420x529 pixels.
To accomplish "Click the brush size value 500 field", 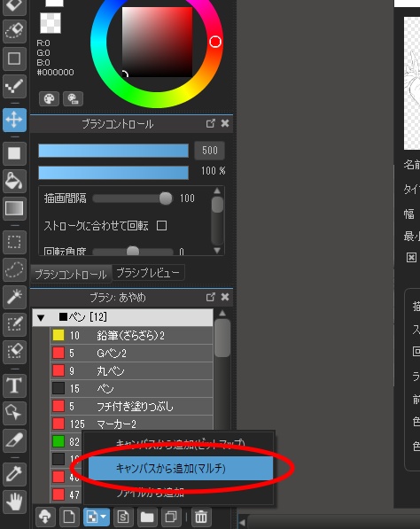I will (x=209, y=151).
